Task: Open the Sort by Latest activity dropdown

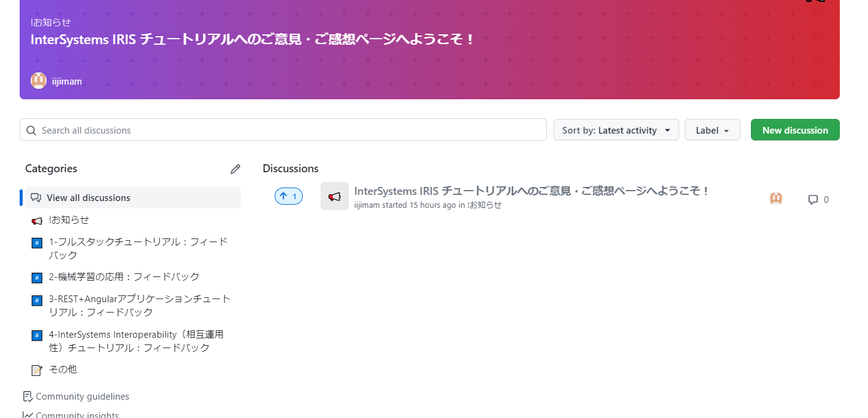Action: click(615, 130)
